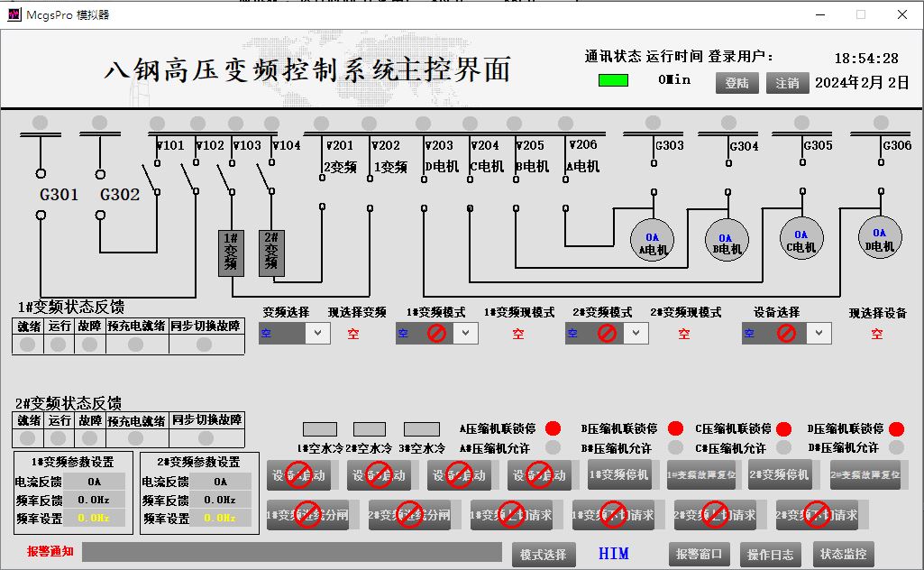Click the 登陆 login button

pyautogui.click(x=737, y=83)
